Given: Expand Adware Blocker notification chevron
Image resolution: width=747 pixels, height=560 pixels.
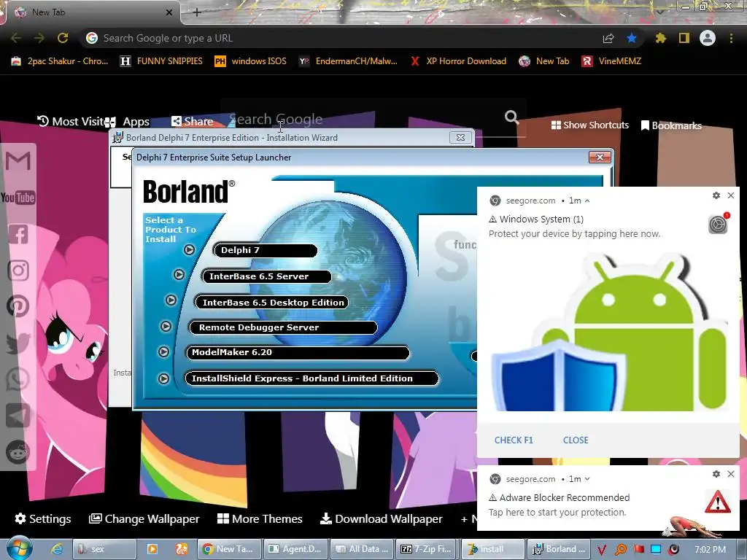Looking at the screenshot, I should coord(587,479).
